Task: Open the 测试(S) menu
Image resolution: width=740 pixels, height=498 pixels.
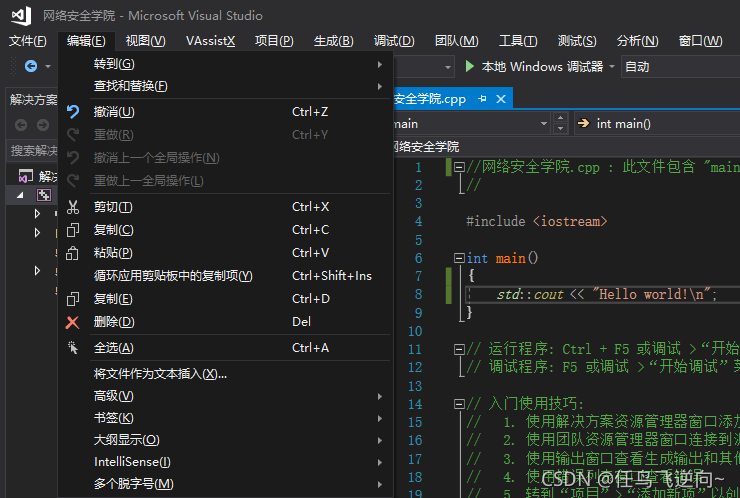Action: click(577, 41)
